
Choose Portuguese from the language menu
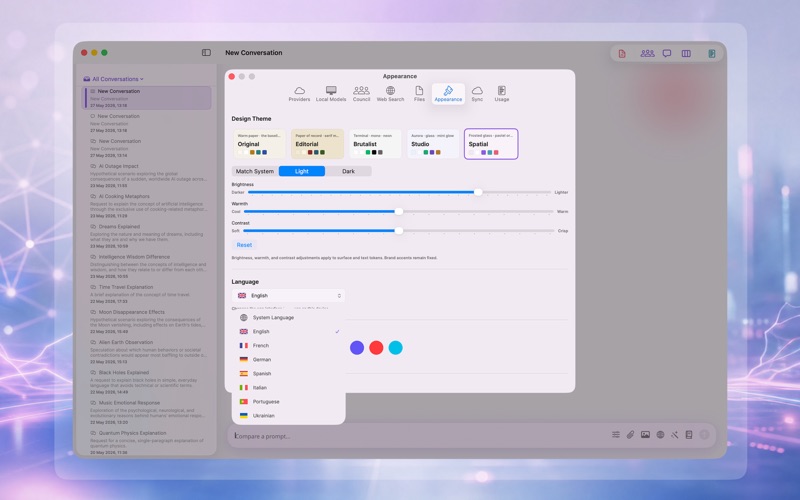point(289,402)
